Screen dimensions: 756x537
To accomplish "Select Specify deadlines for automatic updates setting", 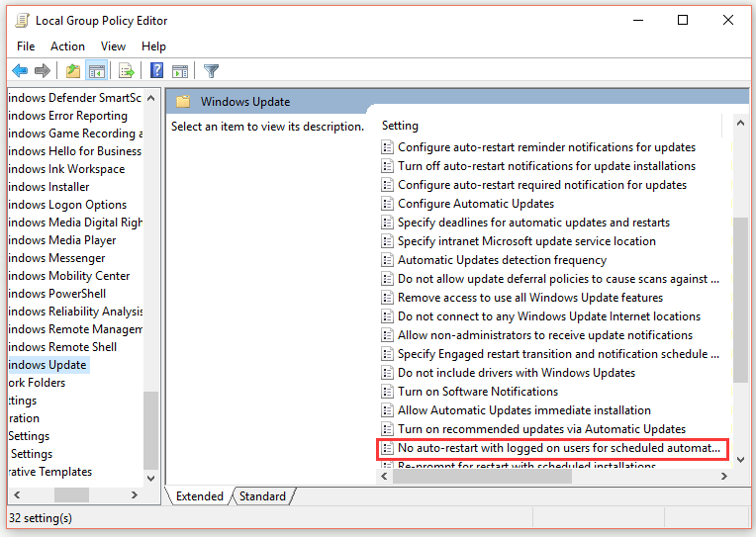I will pos(533,223).
